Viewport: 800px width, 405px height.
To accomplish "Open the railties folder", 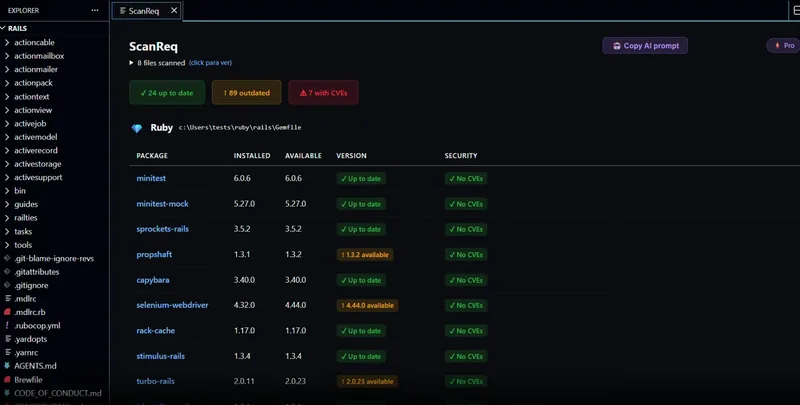I will point(26,218).
